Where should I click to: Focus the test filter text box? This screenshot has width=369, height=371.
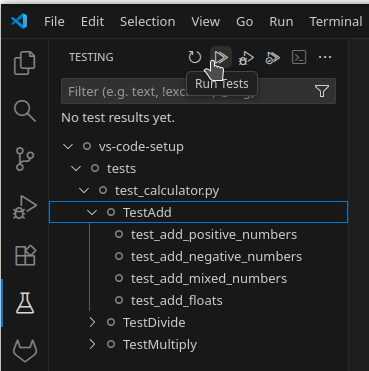[198, 91]
